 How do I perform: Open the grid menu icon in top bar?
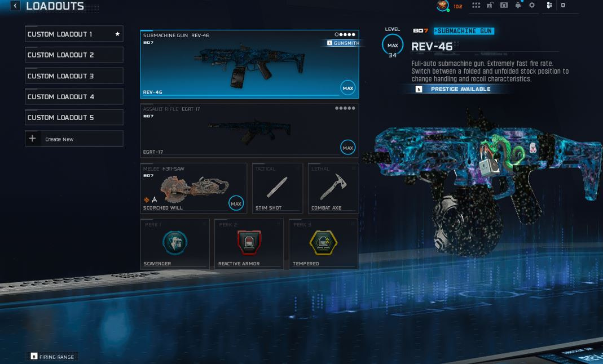476,6
